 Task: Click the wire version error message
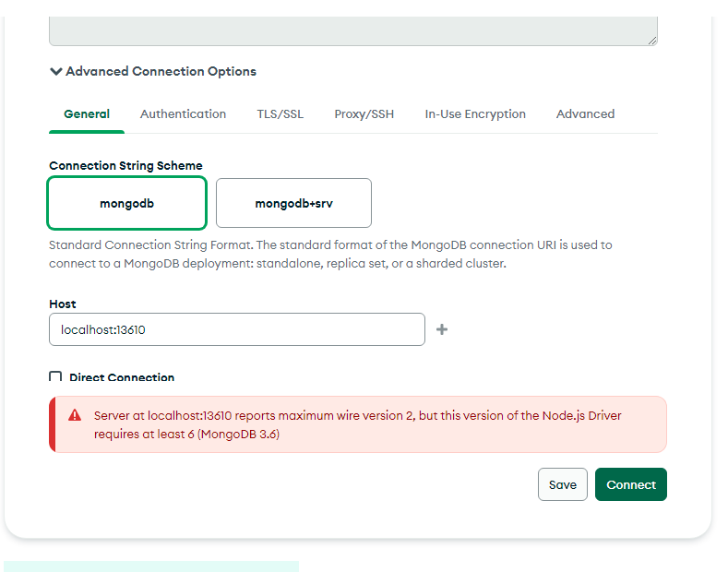pyautogui.click(x=358, y=424)
